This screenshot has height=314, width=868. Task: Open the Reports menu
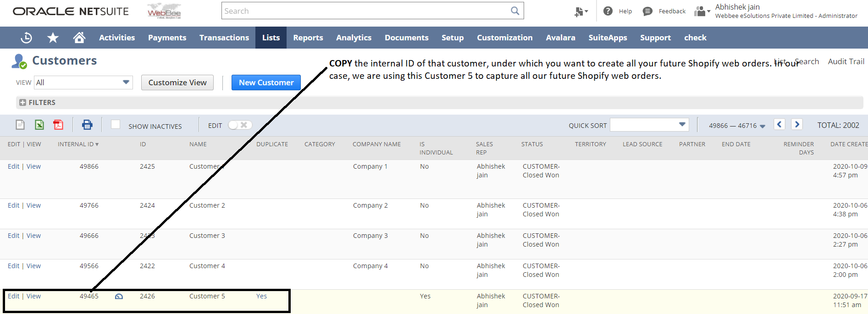[308, 38]
